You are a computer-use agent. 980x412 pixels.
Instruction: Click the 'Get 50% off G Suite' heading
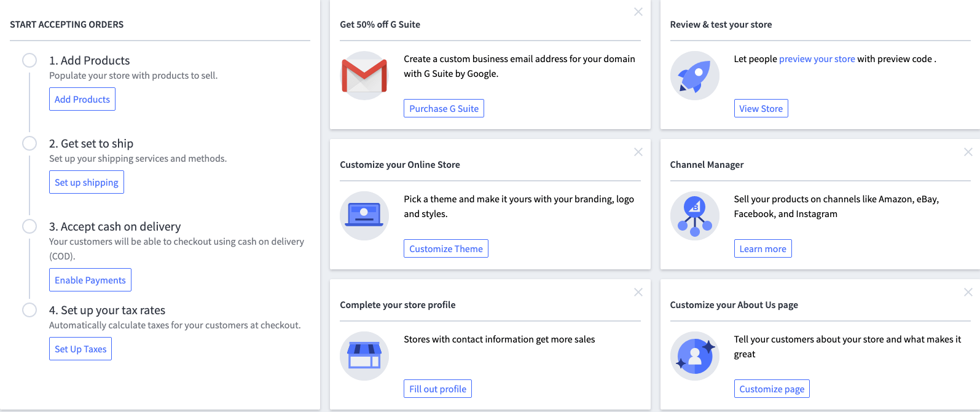click(x=380, y=25)
